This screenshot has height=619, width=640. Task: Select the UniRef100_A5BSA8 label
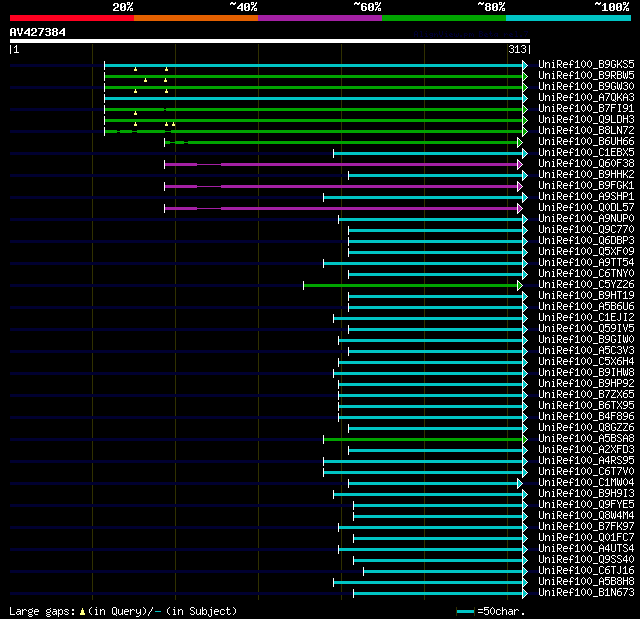pyautogui.click(x=586, y=439)
